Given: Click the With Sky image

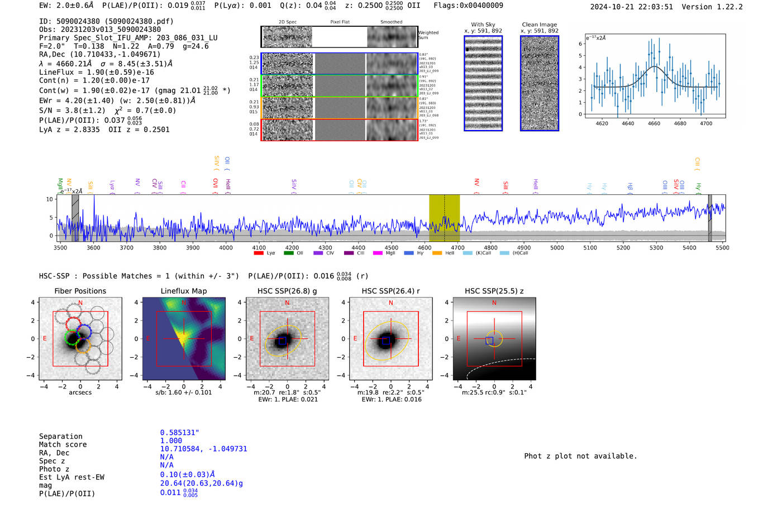Looking at the screenshot, I should [x=483, y=83].
